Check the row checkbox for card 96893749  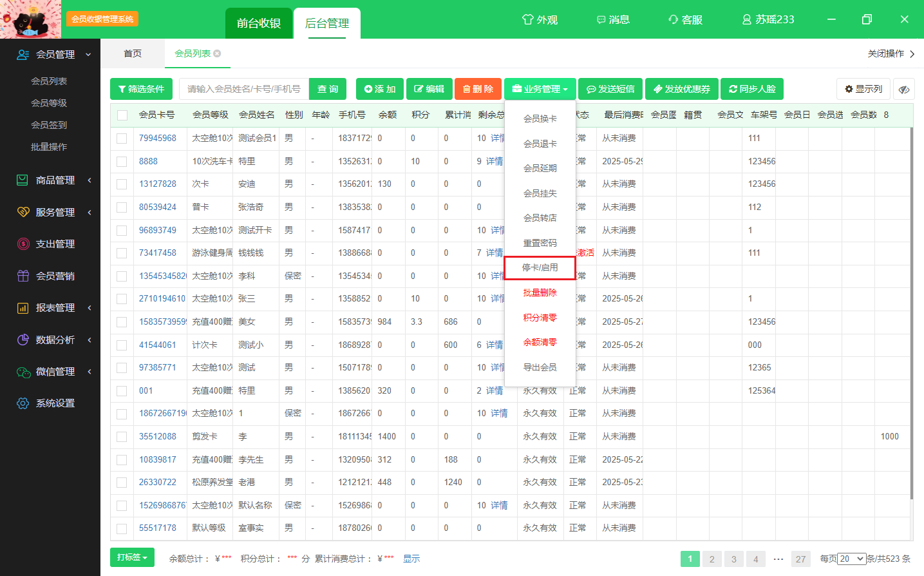tap(122, 231)
